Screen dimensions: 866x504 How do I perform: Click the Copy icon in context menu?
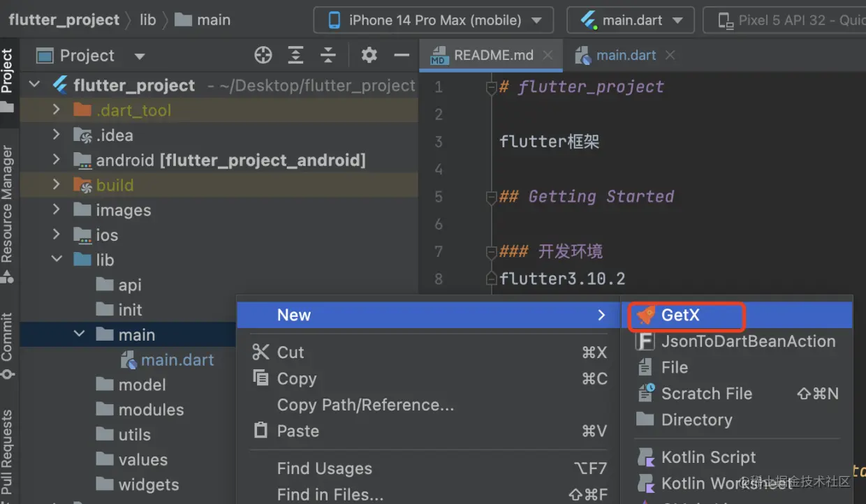(261, 378)
